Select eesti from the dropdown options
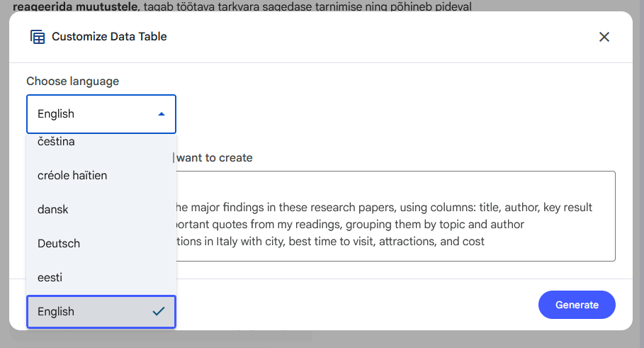Viewport: 644px width, 348px height. click(50, 277)
